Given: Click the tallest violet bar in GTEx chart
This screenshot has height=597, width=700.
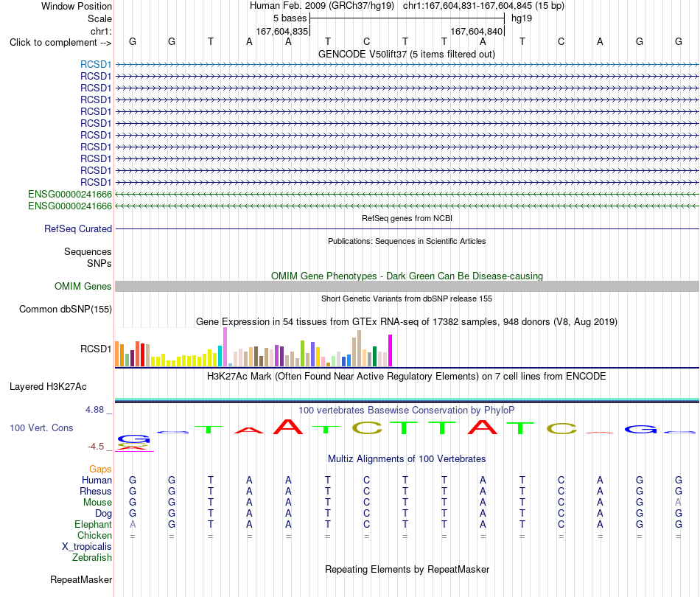Looking at the screenshot, I should coord(225,347).
